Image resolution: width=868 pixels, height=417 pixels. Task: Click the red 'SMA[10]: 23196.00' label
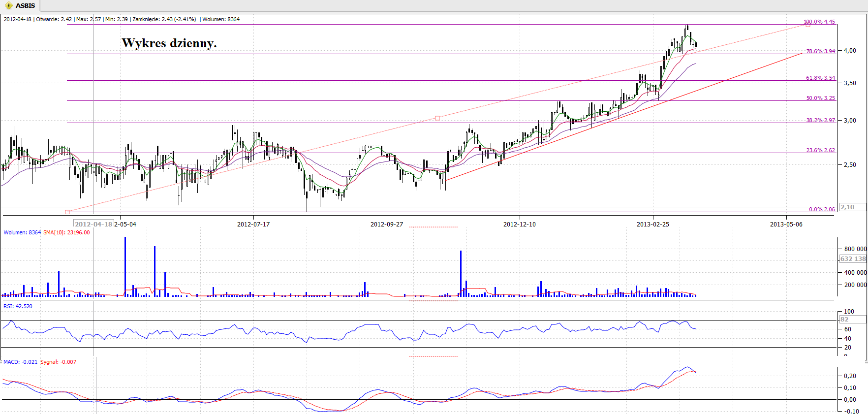pos(66,232)
